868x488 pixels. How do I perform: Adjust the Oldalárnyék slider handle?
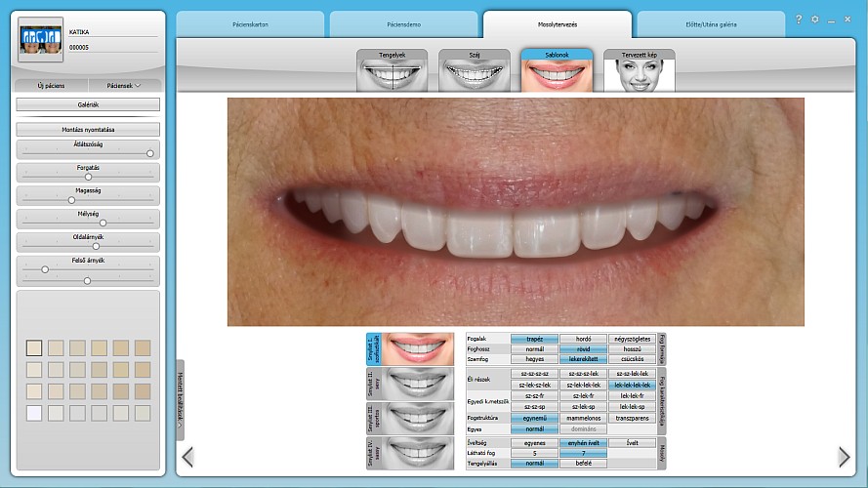tap(96, 246)
